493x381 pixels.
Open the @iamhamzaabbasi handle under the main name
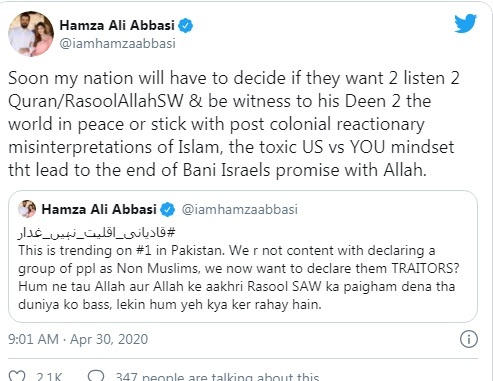click(117, 43)
